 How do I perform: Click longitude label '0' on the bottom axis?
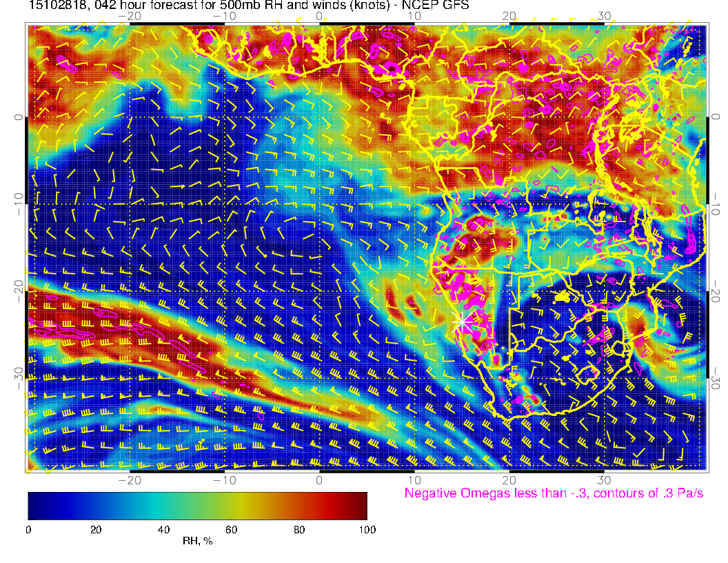[x=319, y=480]
